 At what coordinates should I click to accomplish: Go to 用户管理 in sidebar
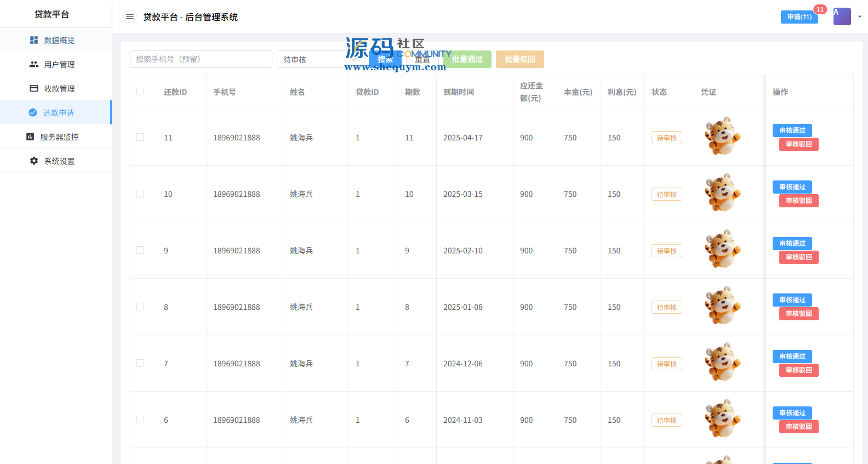[x=59, y=64]
